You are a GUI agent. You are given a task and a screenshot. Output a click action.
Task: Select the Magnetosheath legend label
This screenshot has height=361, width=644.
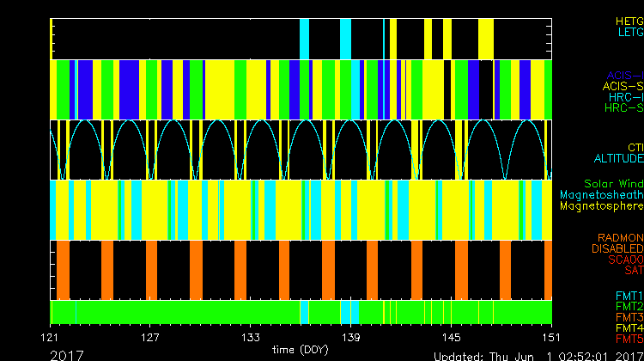click(601, 195)
